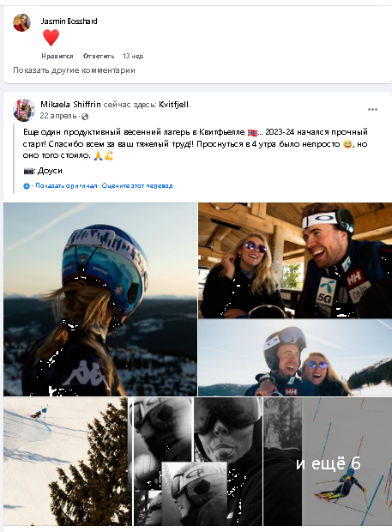
Task: Open the 'и ещё 6' more photos tile
Action: coord(328,462)
